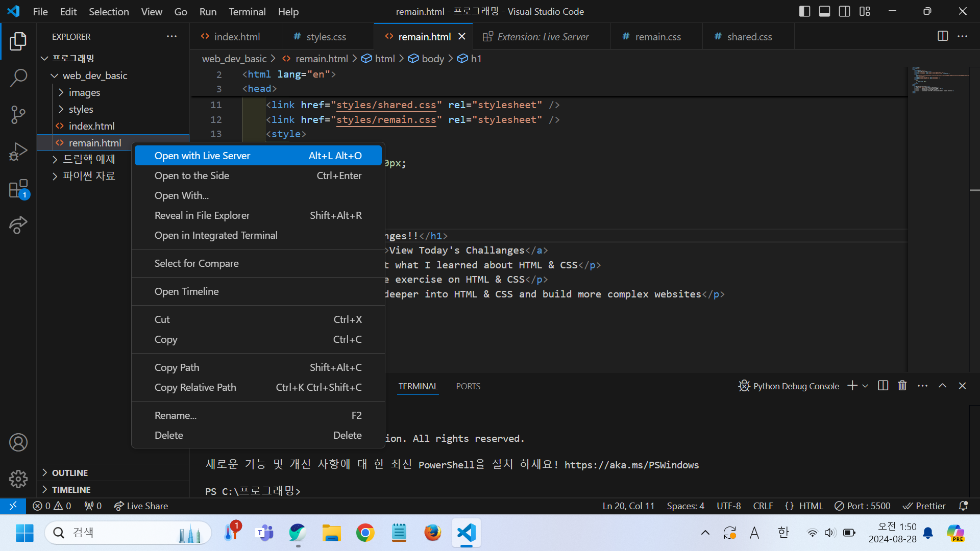Open the Extensions view
The image size is (980, 551).
(x=18, y=188)
